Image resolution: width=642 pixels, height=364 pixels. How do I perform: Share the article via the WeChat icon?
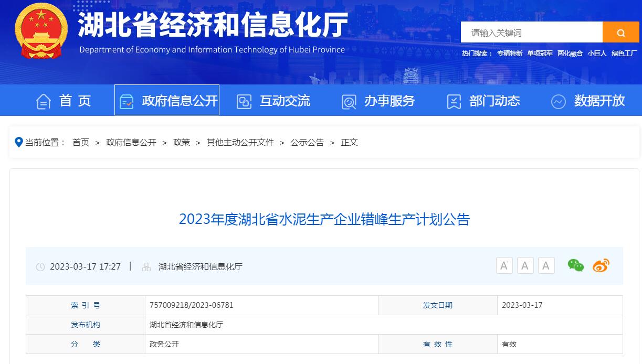pos(575,265)
